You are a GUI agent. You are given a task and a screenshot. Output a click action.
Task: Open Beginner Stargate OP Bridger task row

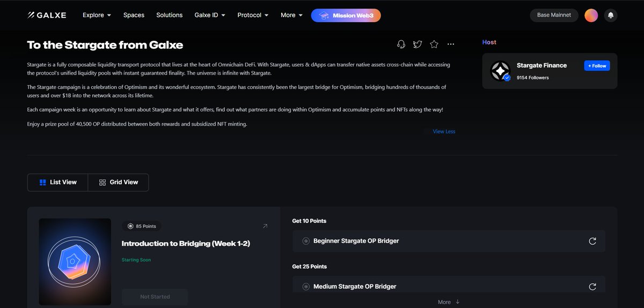[449, 241]
